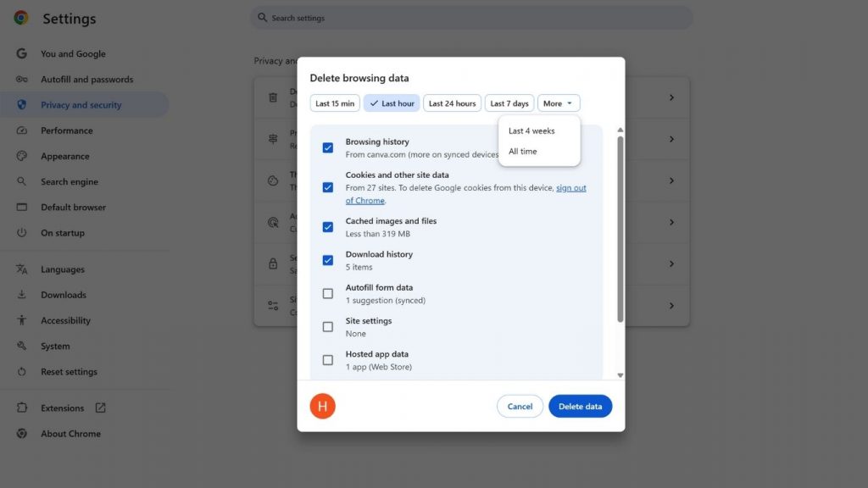Click the About Chrome icon
Viewport: 868px width, 488px height.
pos(22,434)
